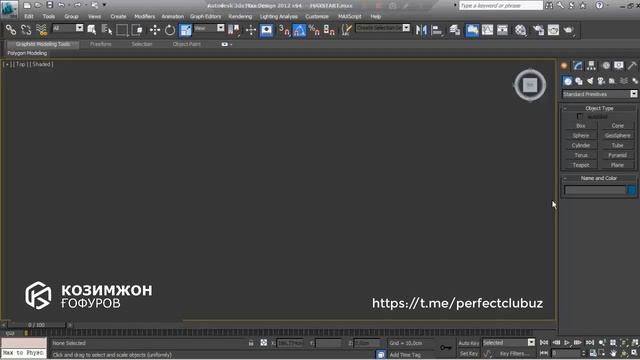
Task: Click the Select and Link tool
Action: click(11, 30)
